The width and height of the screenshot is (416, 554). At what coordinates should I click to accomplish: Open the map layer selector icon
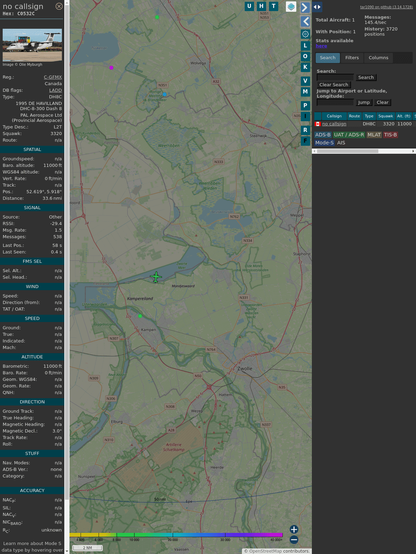click(291, 6)
